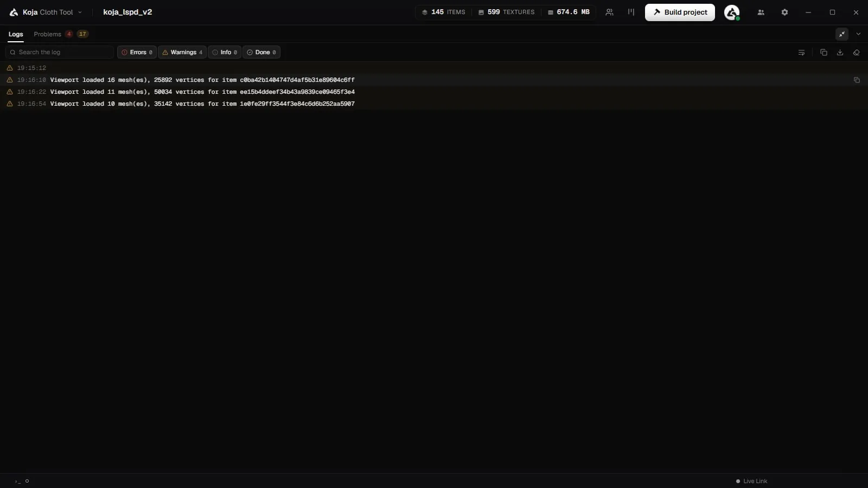
Task: Click the 674.6 MB size indicator
Action: (x=569, y=12)
